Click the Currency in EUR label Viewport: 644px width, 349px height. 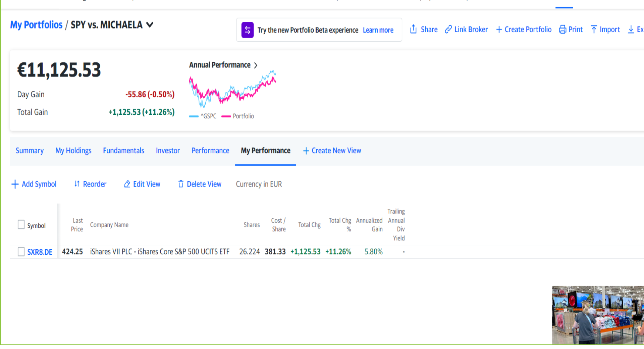(259, 184)
